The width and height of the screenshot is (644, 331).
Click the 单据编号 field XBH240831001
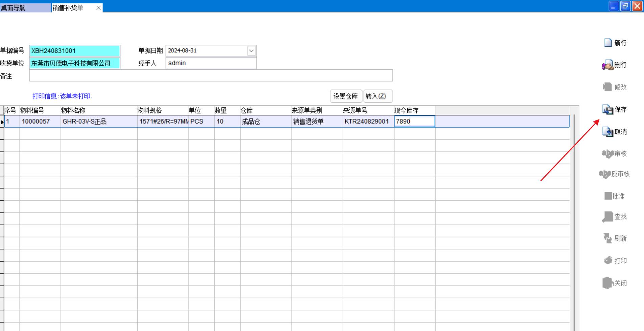(x=74, y=51)
